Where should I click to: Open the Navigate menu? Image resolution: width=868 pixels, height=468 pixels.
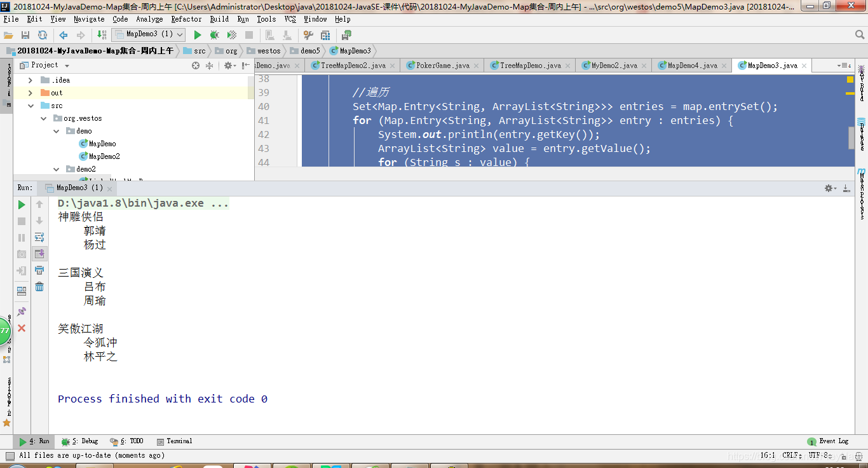(x=89, y=19)
